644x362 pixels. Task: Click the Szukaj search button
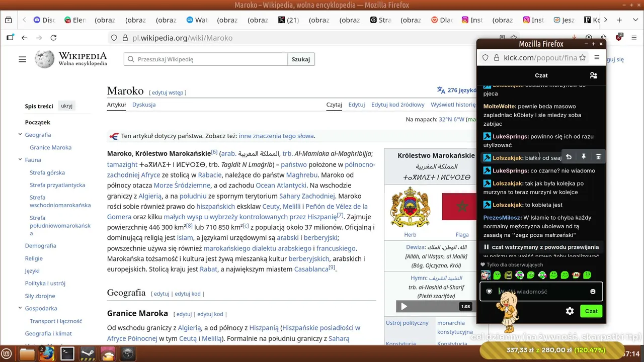point(301,59)
